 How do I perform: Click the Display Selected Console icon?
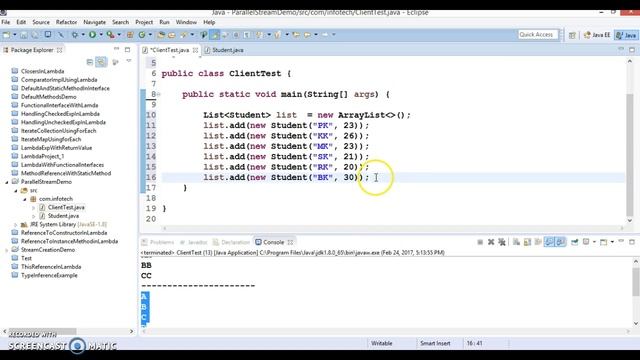[x=586, y=242]
